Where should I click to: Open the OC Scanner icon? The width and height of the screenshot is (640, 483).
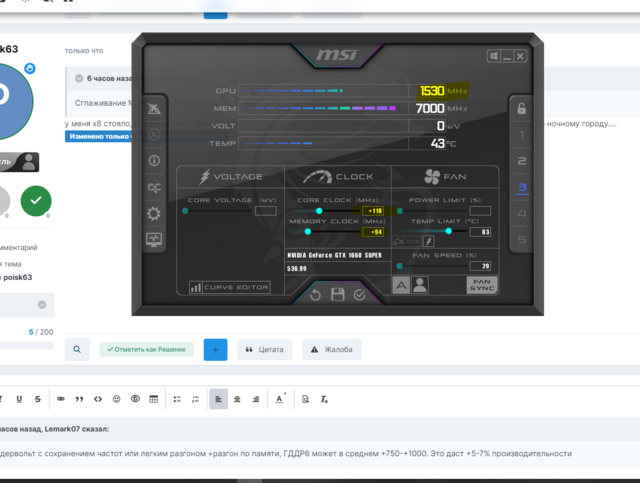(153, 187)
